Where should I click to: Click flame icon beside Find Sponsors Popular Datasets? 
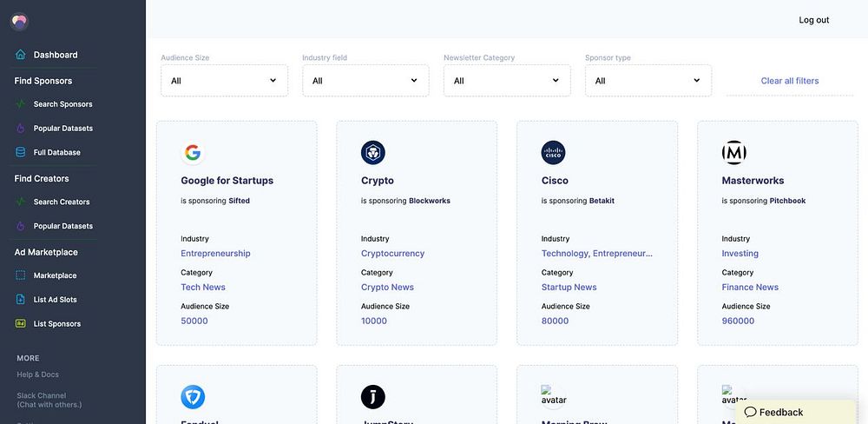point(21,128)
